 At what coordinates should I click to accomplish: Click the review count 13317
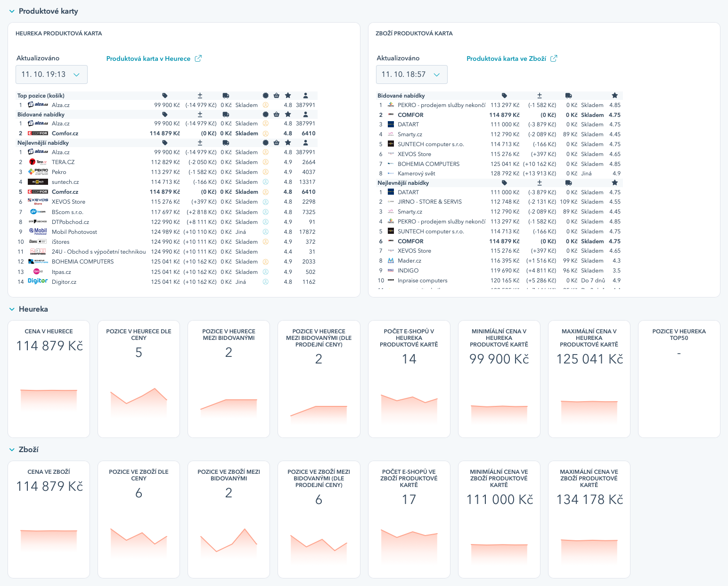tap(307, 182)
